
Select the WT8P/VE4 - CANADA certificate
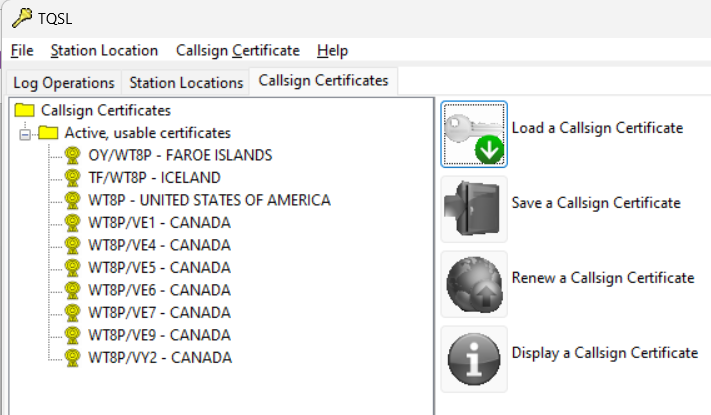[159, 245]
